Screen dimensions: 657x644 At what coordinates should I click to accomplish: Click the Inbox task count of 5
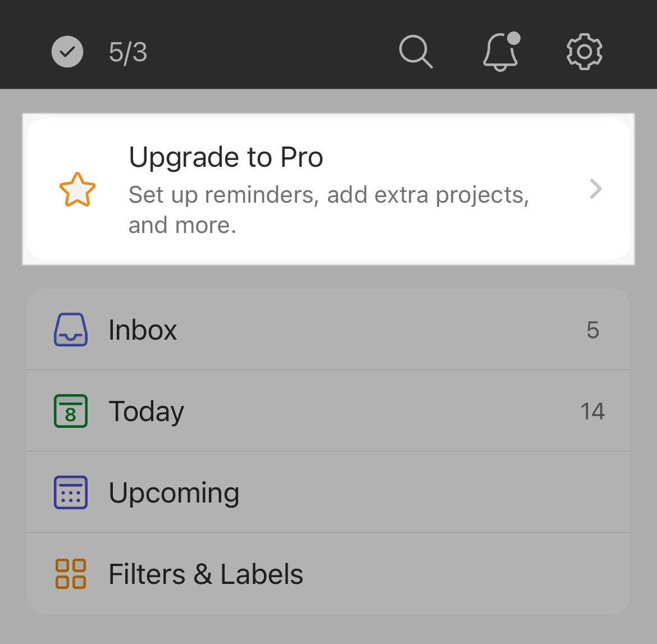[x=592, y=330]
